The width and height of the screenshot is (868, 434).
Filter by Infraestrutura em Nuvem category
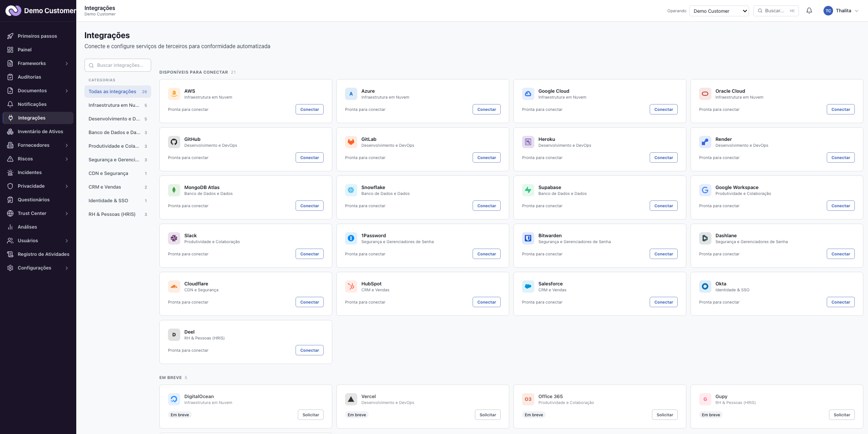coord(118,105)
